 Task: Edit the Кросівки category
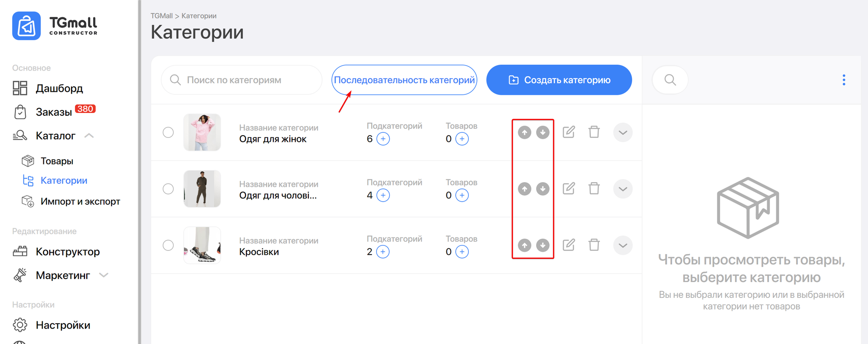pos(569,245)
